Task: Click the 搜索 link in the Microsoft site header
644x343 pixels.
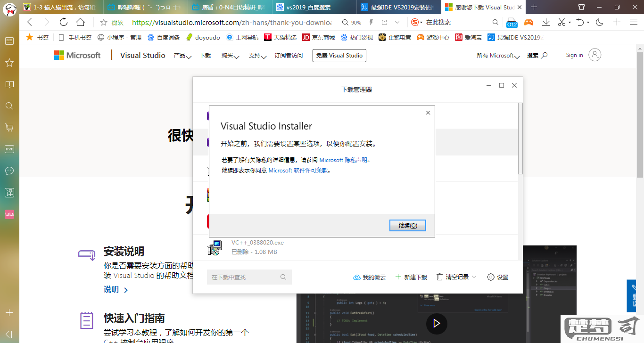Action: click(537, 56)
